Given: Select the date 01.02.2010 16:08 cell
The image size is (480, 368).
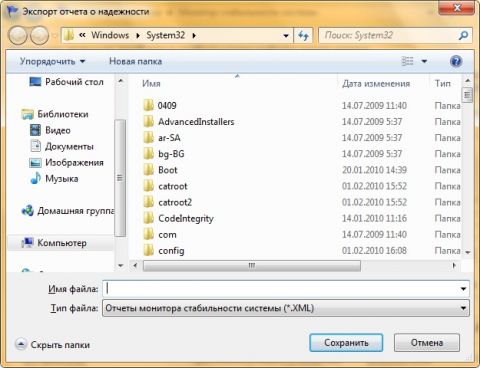Looking at the screenshot, I should coord(374,250).
